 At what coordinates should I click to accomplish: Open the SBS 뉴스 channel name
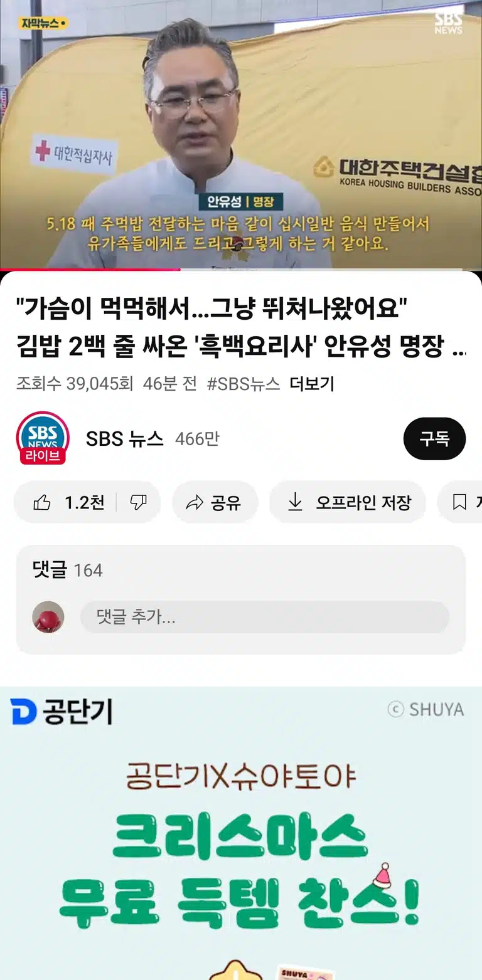tap(125, 439)
